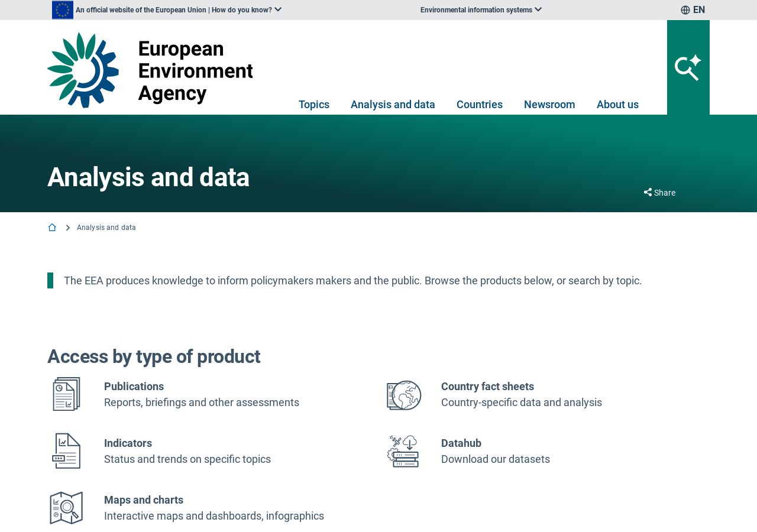This screenshot has width=757, height=532.
Task: Click the Indicators document icon
Action: (66, 451)
